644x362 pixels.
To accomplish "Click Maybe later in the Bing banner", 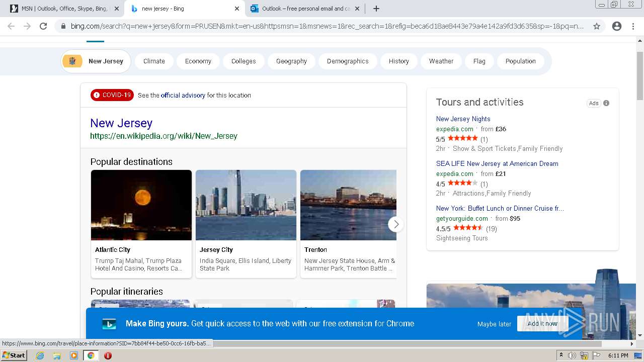I will pyautogui.click(x=494, y=324).
